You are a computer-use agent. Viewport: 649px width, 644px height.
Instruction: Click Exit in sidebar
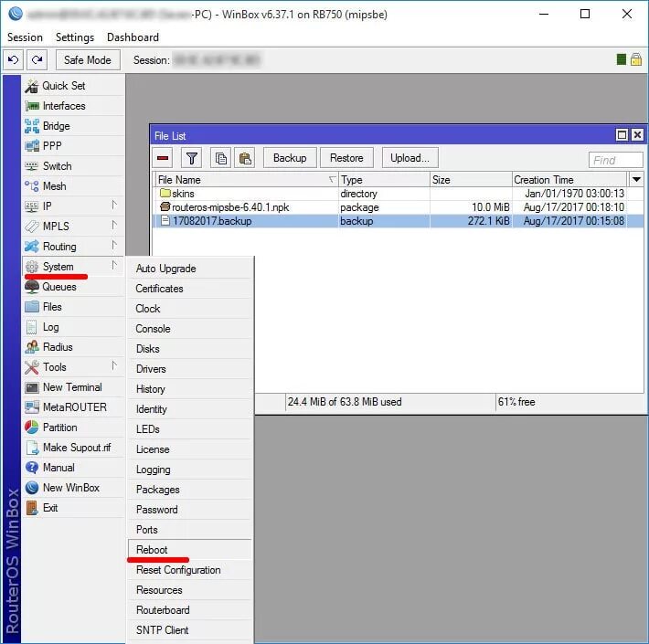click(x=73, y=508)
